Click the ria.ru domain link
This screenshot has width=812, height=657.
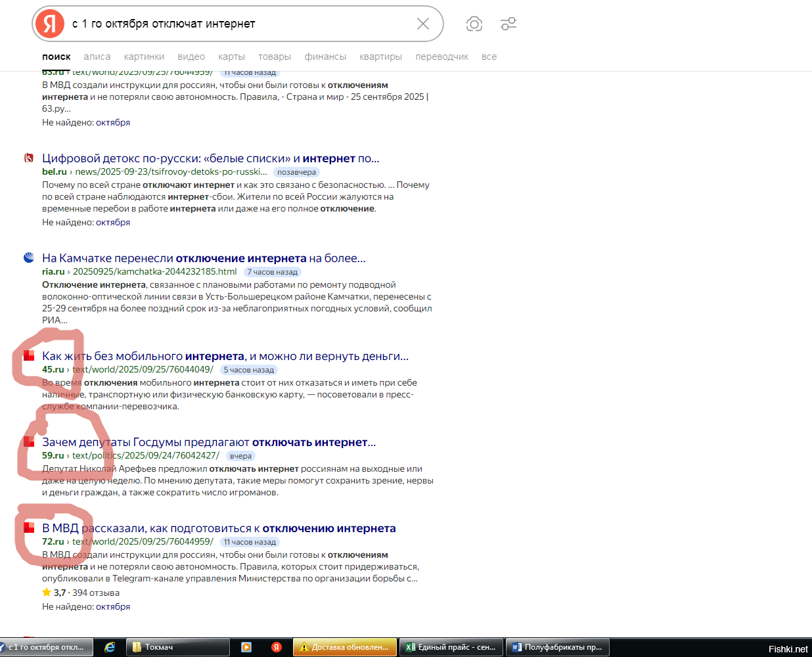point(53,271)
